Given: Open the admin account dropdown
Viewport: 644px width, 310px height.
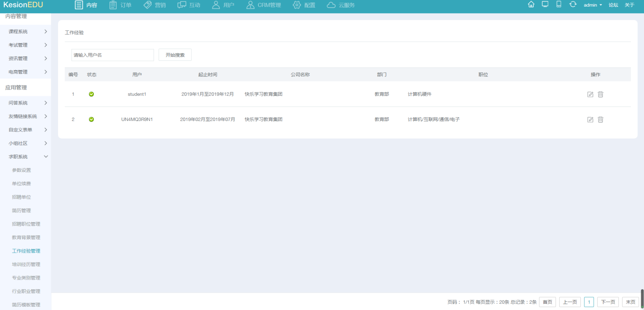Looking at the screenshot, I should coord(592,5).
